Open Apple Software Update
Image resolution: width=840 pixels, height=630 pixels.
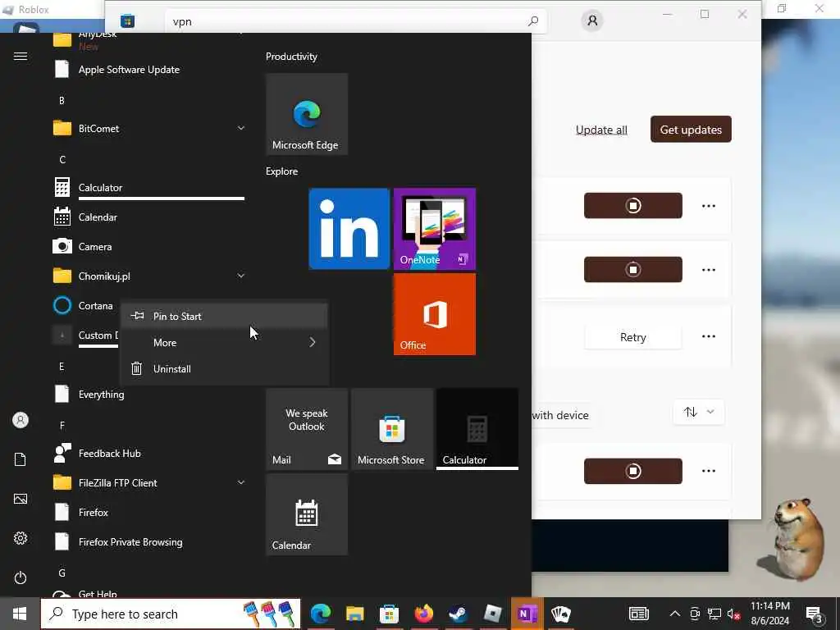pos(148,70)
